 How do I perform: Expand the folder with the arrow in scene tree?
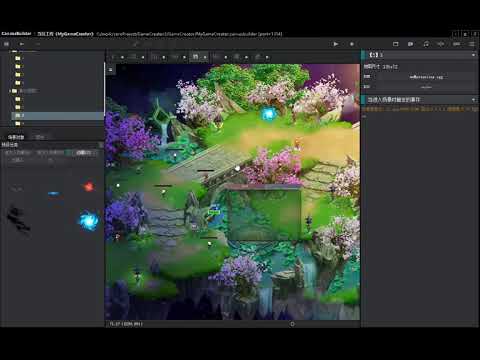[x=10, y=91]
